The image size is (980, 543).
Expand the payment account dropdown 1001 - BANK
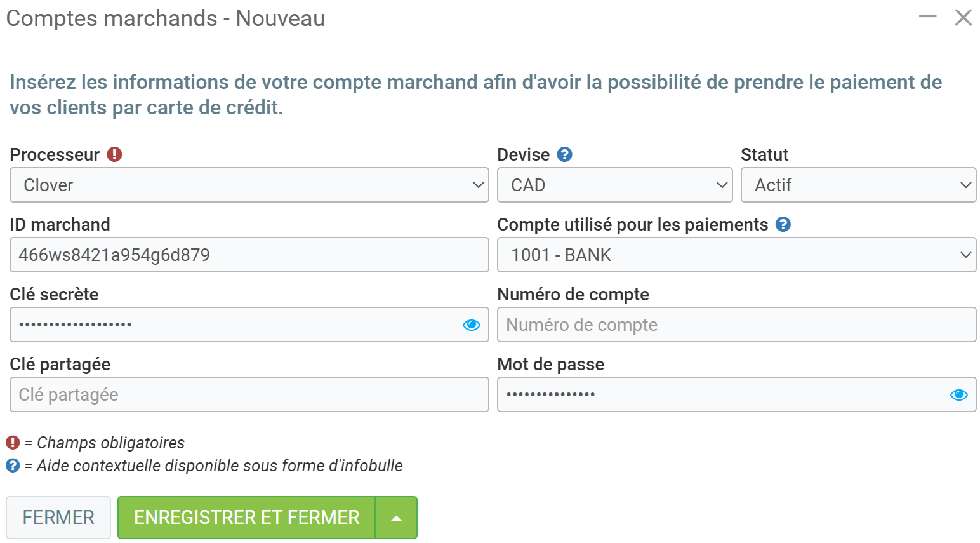coord(736,255)
